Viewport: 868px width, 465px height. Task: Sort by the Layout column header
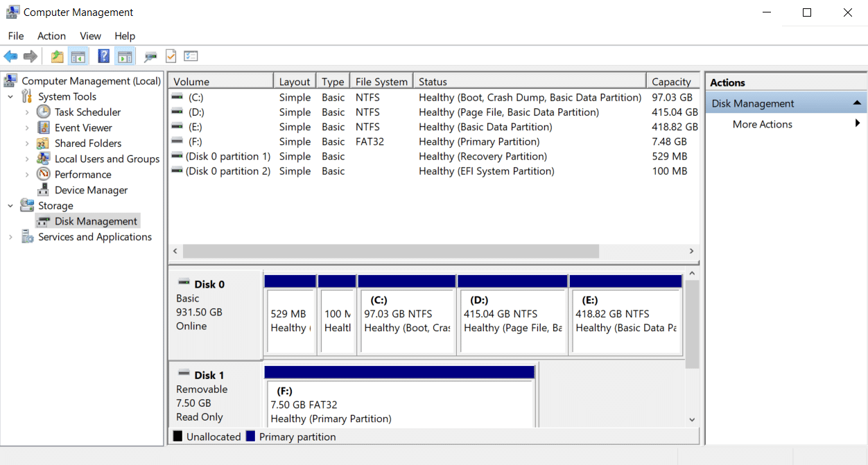click(295, 81)
